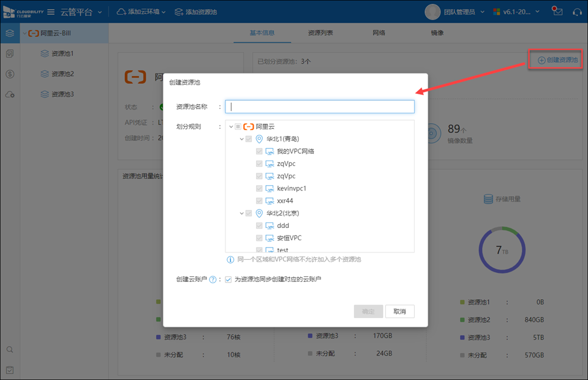Toggle the 华北2(北京) checkbox

coord(249,213)
